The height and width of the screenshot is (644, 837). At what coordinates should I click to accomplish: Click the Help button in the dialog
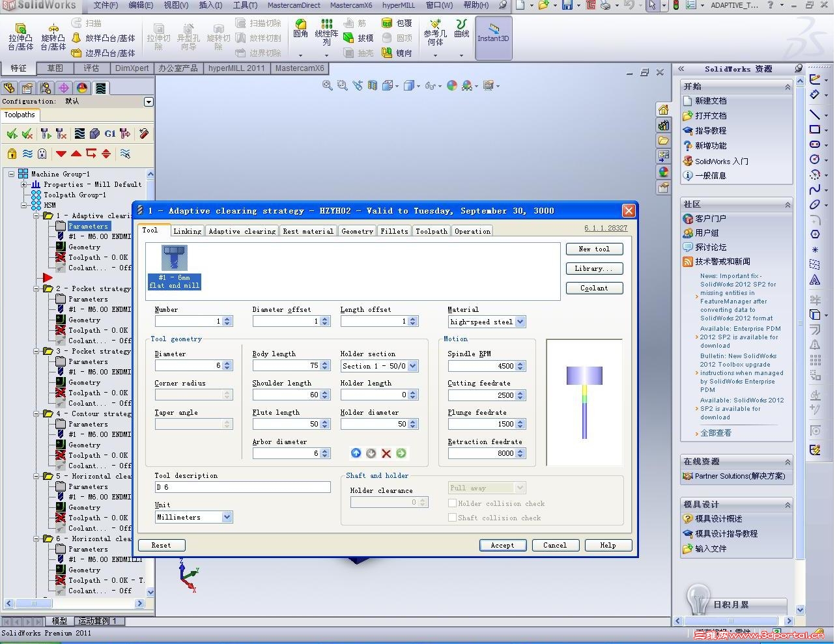click(x=608, y=545)
